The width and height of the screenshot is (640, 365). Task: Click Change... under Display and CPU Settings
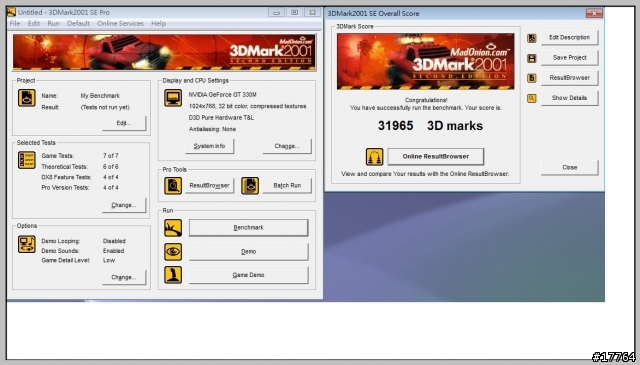(287, 146)
